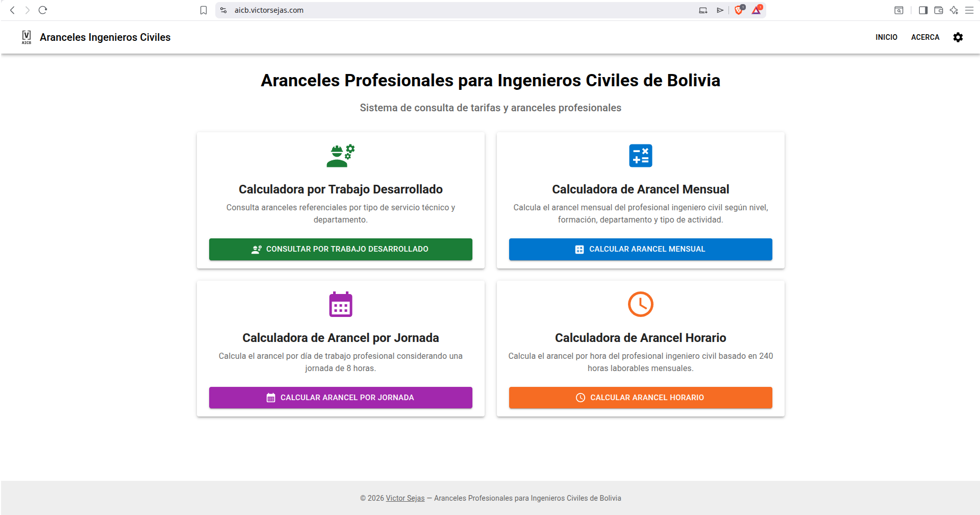Image resolution: width=980 pixels, height=515 pixels.
Task: Click the blue calculator icon above Calculadora de Arancel Mensual
Action: point(640,155)
